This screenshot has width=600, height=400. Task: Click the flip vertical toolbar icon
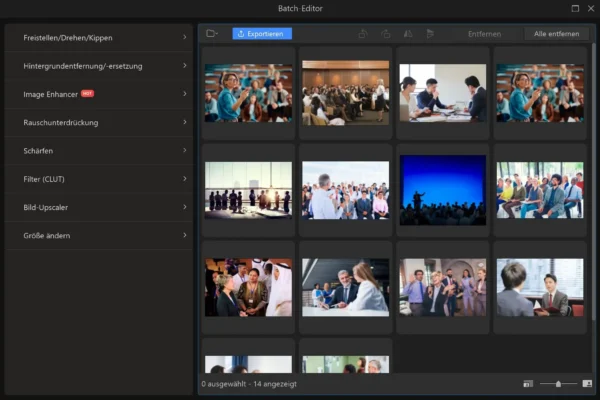click(429, 34)
